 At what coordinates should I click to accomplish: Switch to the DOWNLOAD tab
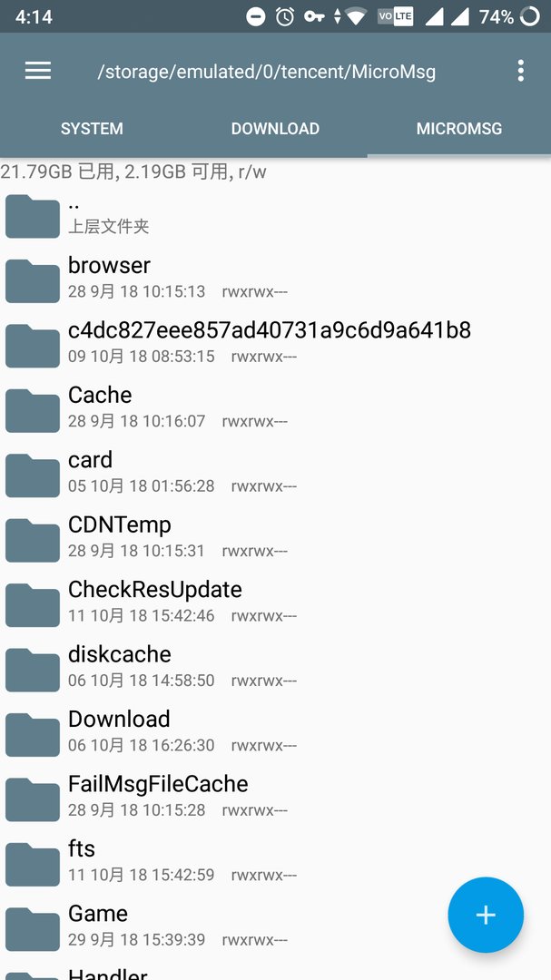point(275,129)
